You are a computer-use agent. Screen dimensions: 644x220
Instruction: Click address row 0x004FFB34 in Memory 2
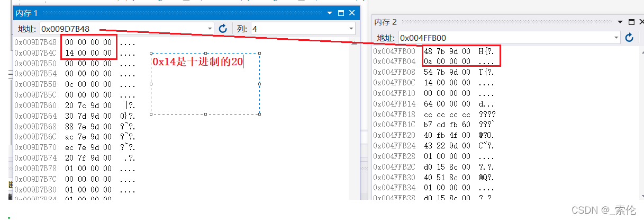(x=434, y=188)
